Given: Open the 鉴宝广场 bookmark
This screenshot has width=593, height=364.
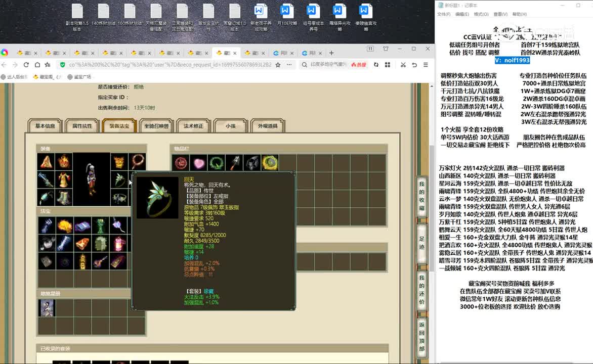Looking at the screenshot, I should click(79, 77).
